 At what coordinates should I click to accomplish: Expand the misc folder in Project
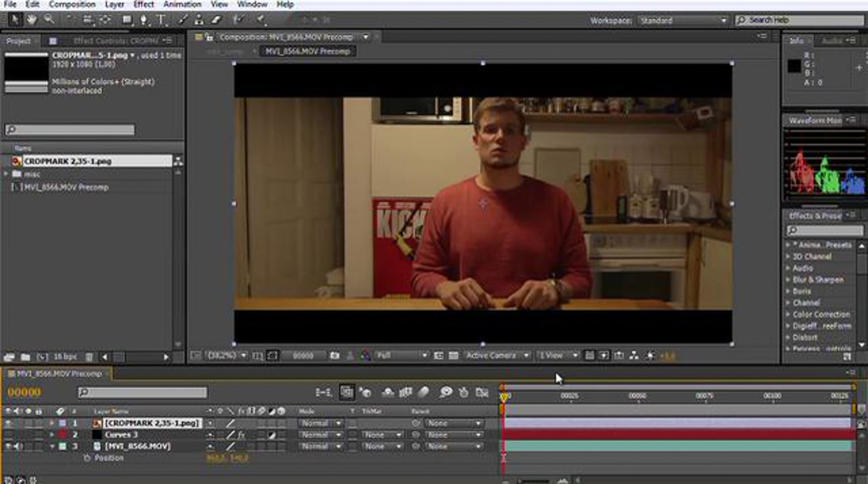pos(6,174)
